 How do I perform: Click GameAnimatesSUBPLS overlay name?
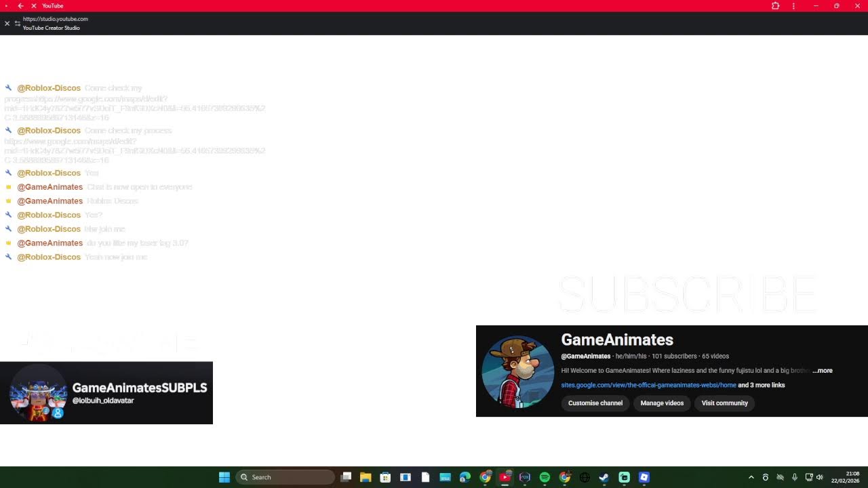click(140, 388)
